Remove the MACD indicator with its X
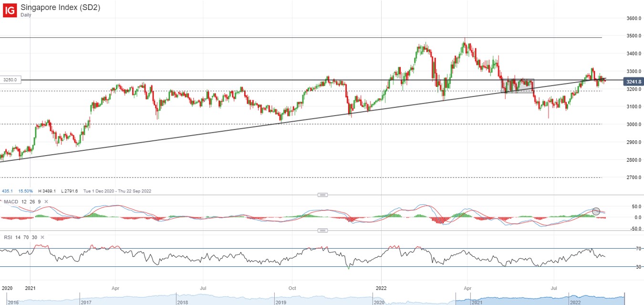Viewport: 644px width, 305px height. coord(46,202)
